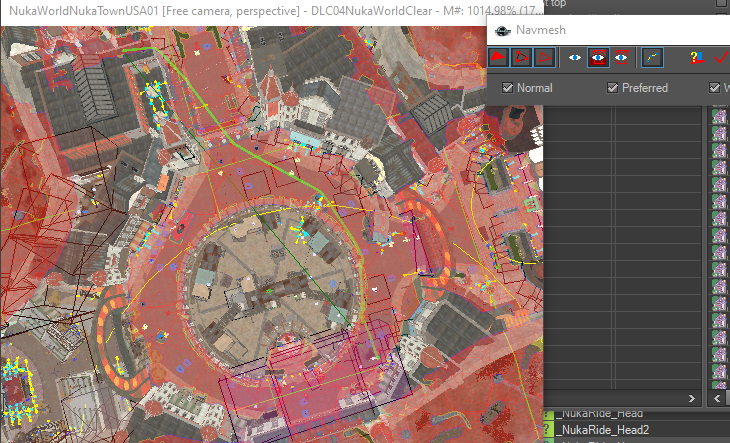Click the Navmesh window title icon
Viewport: 730px width, 443px height.
pos(503,31)
